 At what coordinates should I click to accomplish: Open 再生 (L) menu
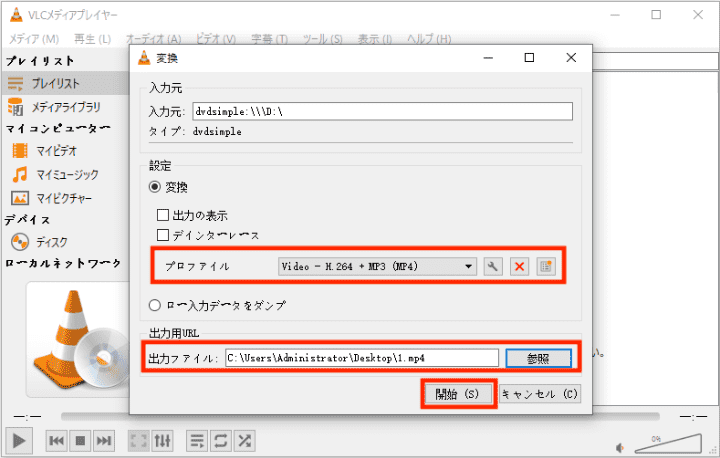[92, 39]
